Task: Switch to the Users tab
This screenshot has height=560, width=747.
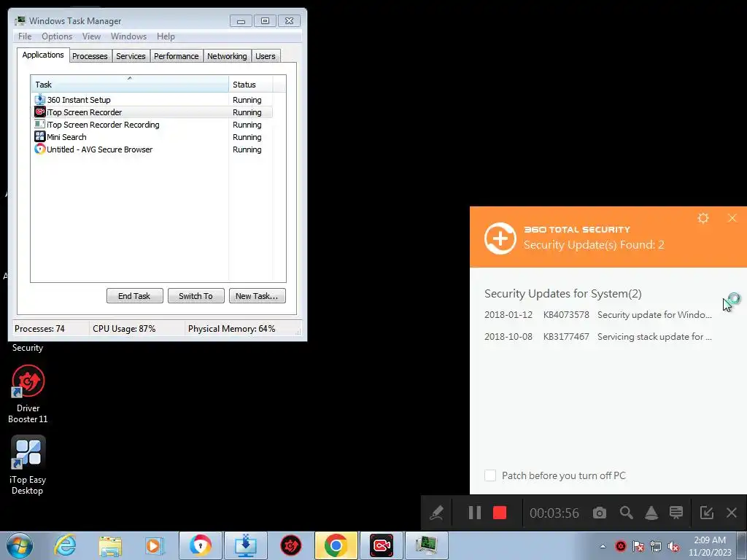Action: coord(266,56)
